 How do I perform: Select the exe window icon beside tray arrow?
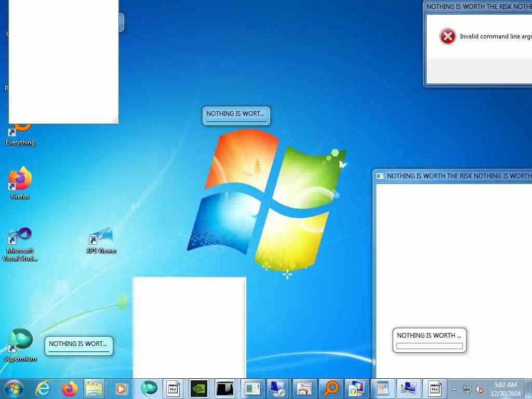435,389
